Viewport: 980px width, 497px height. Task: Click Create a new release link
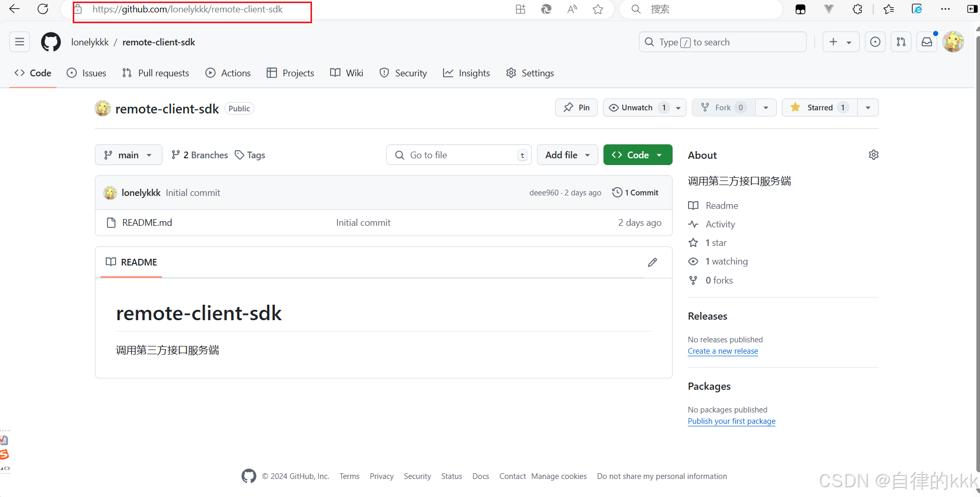723,351
